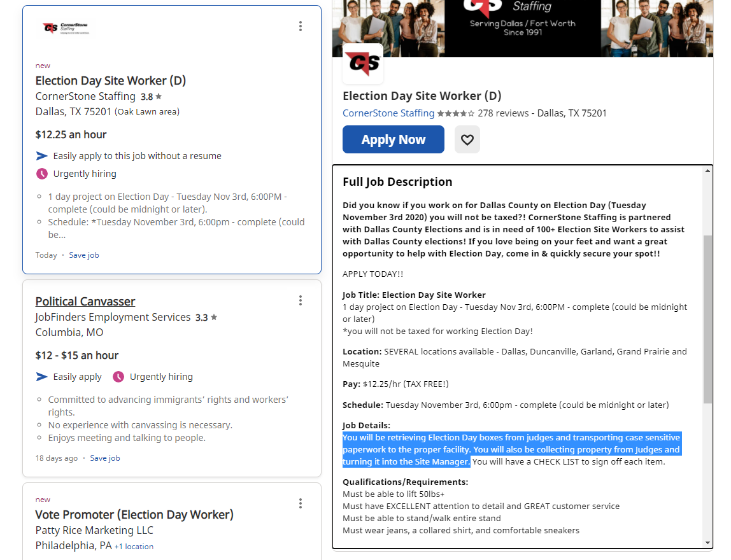The width and height of the screenshot is (731, 560).
Task: Click the small CornerStone logo in the job card
Action: coord(65,28)
